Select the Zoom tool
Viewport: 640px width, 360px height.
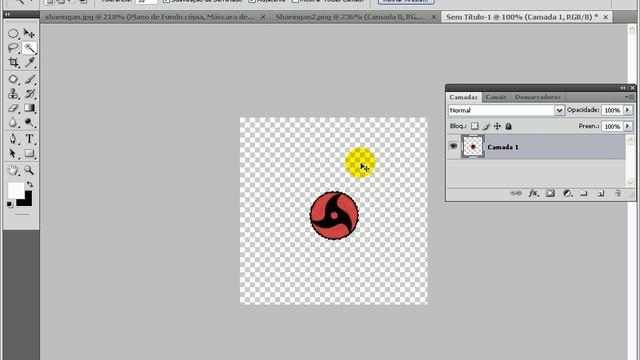click(29, 170)
